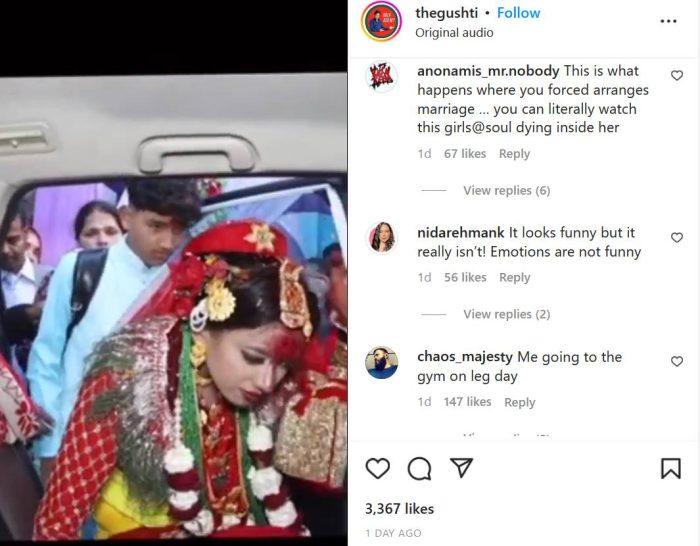
Task: Expand View replies (2)
Action: click(x=506, y=314)
